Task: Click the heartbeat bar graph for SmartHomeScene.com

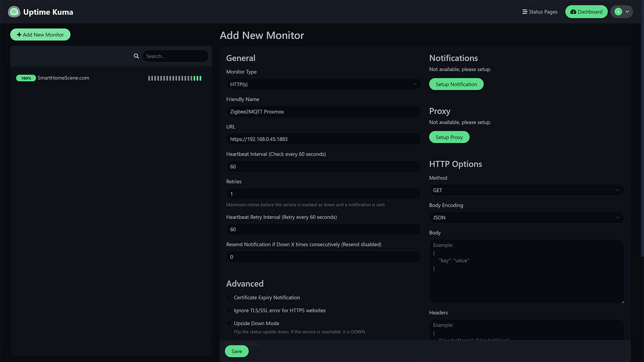Action: click(174, 78)
